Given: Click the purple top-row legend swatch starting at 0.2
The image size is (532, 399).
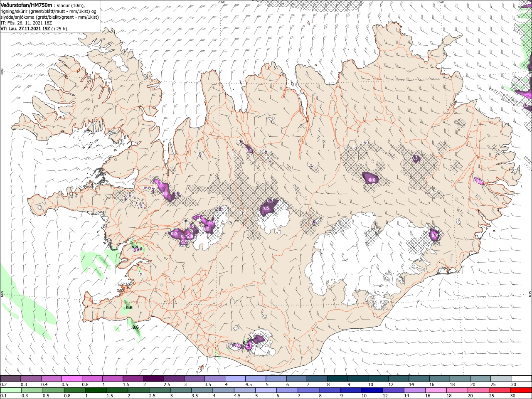Looking at the screenshot, I should click(x=10, y=379).
